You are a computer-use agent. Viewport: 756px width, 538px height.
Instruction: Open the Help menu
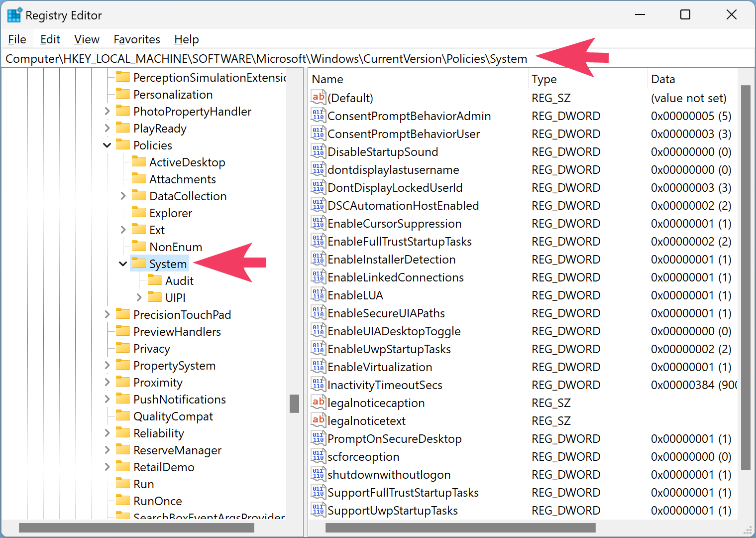[x=187, y=39]
